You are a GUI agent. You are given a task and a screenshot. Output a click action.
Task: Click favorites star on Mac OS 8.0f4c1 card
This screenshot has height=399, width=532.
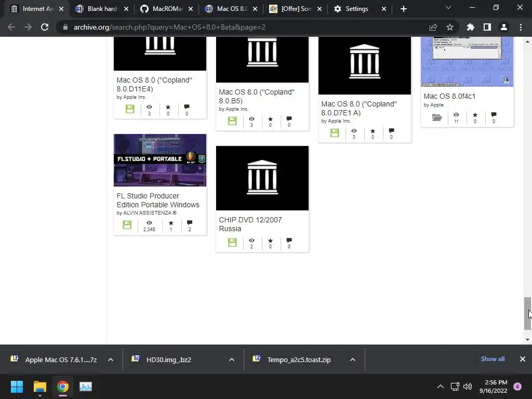(475, 115)
